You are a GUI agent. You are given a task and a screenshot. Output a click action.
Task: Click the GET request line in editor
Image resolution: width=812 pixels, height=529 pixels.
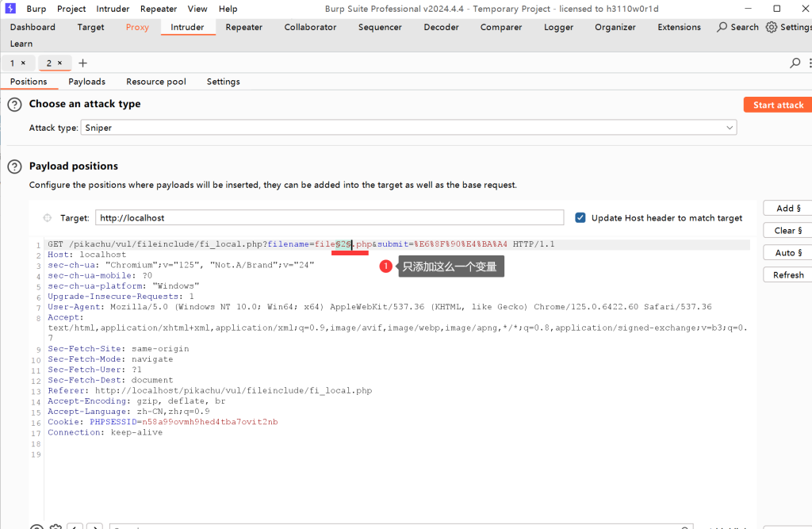[x=301, y=244]
